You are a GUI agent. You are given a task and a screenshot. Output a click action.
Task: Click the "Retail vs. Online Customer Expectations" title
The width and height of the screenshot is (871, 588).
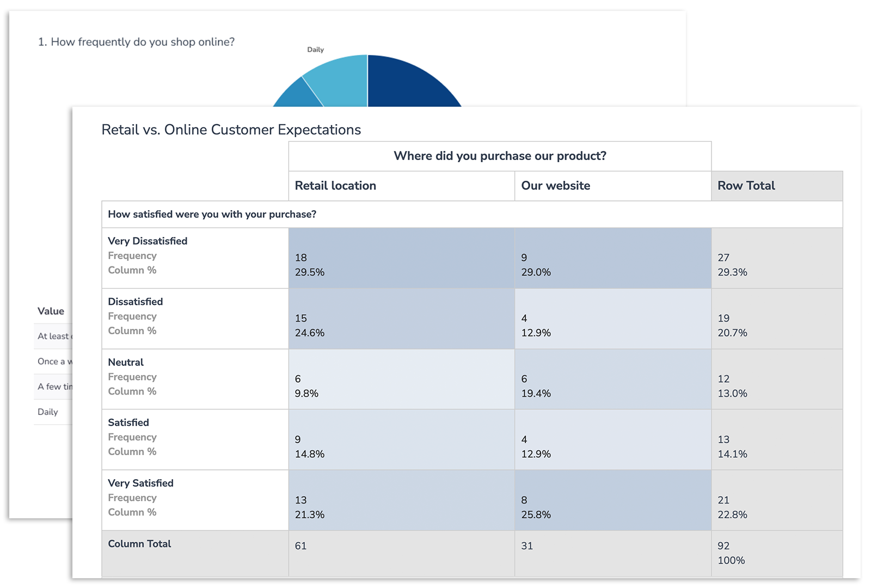pyautogui.click(x=230, y=130)
